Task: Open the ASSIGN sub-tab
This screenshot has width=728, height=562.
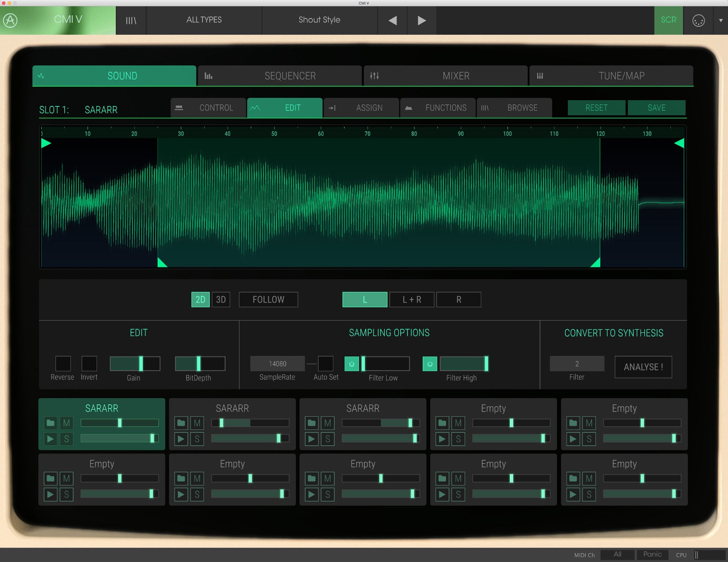Action: coord(361,108)
